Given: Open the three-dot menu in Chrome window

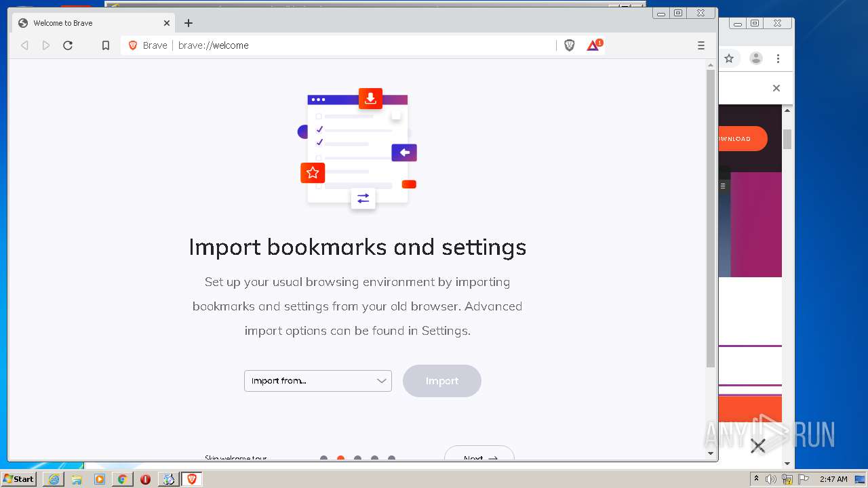Looking at the screenshot, I should pyautogui.click(x=778, y=58).
